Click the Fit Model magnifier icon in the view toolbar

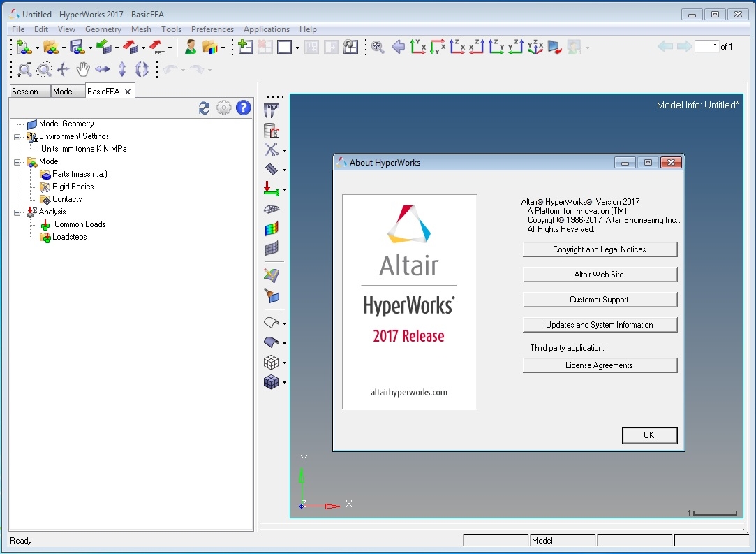tap(378, 47)
